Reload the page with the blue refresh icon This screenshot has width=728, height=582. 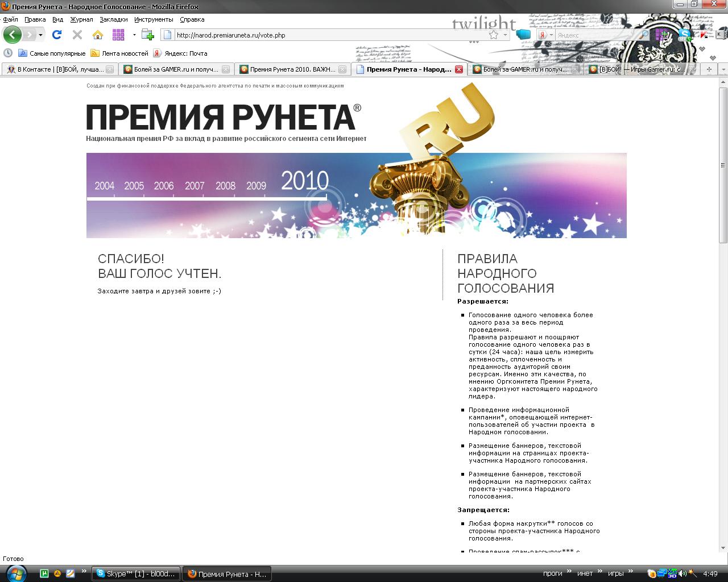(57, 35)
